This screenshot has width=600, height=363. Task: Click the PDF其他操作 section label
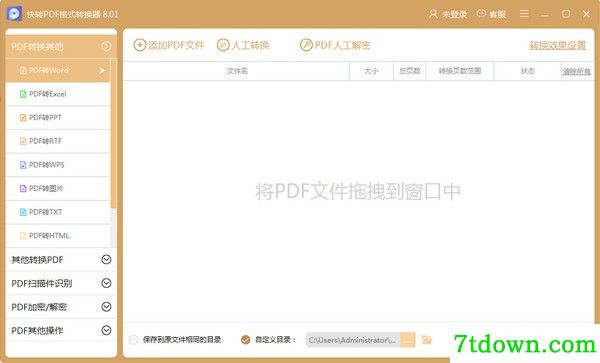[x=37, y=330]
